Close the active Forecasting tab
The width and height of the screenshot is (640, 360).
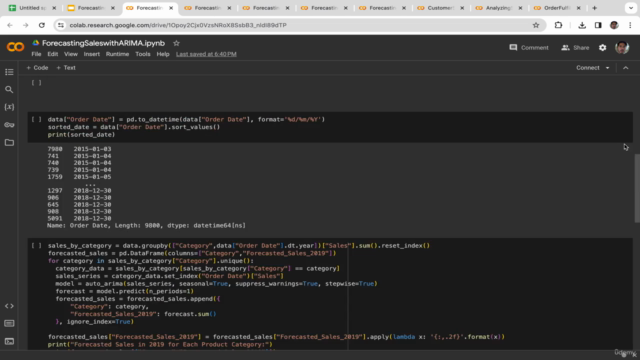coord(171,8)
